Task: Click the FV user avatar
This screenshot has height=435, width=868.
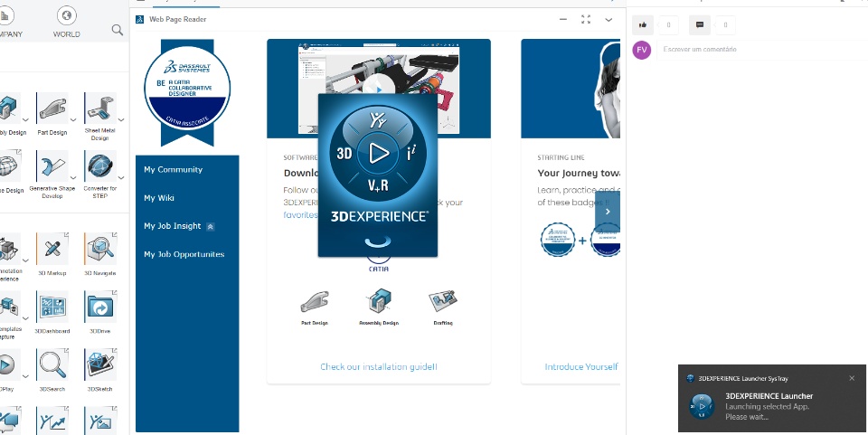Action: pyautogui.click(x=642, y=50)
